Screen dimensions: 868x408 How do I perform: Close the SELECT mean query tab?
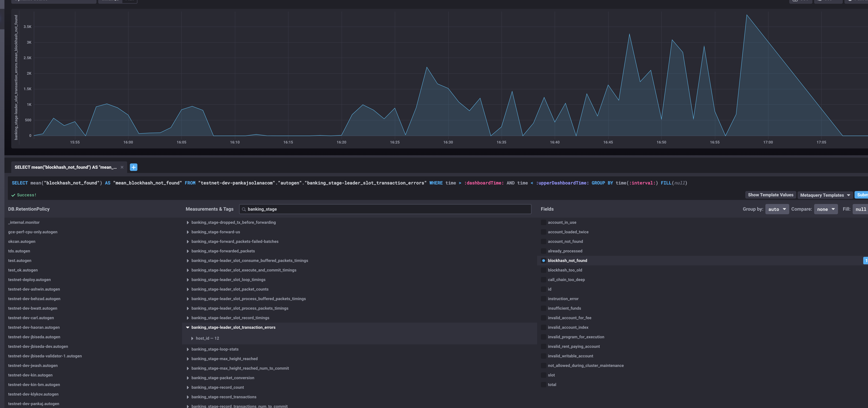tap(122, 167)
